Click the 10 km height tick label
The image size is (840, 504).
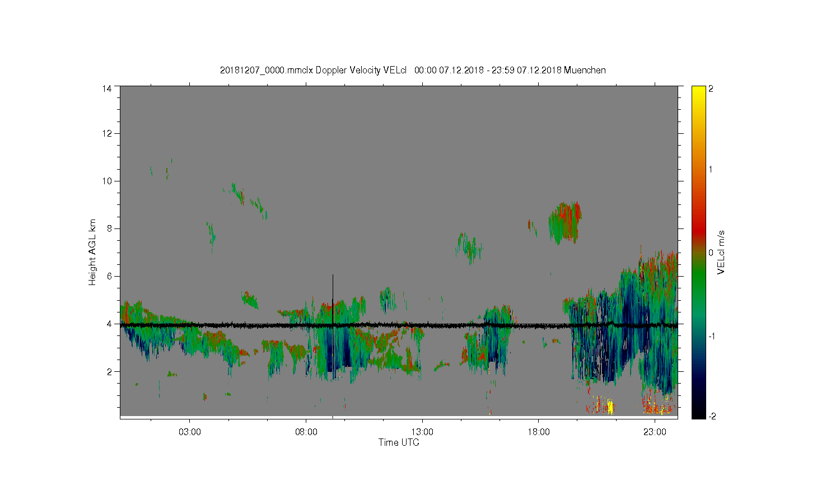click(106, 181)
